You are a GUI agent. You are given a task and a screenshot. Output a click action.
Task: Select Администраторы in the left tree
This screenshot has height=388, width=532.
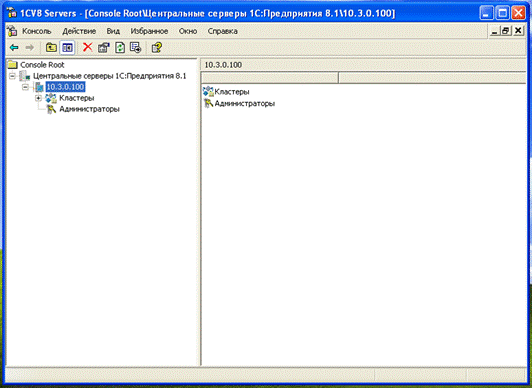click(90, 109)
